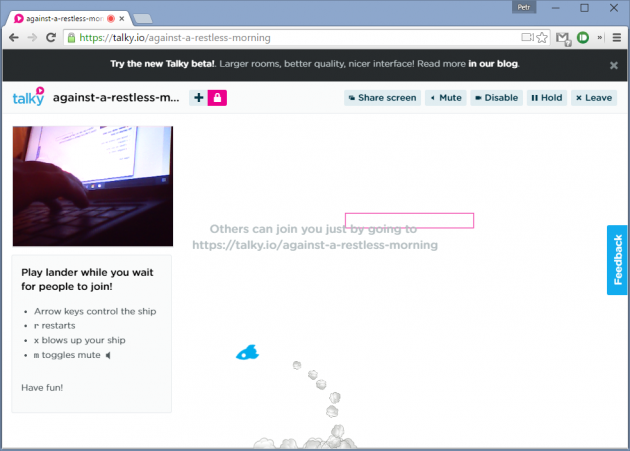Disable the camera

[496, 98]
